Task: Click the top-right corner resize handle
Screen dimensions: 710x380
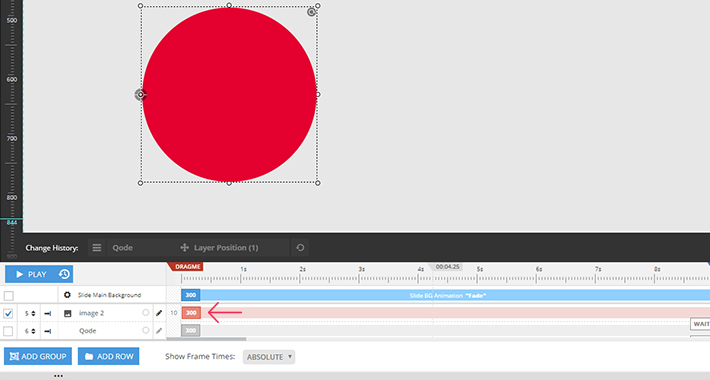Action: [318, 6]
